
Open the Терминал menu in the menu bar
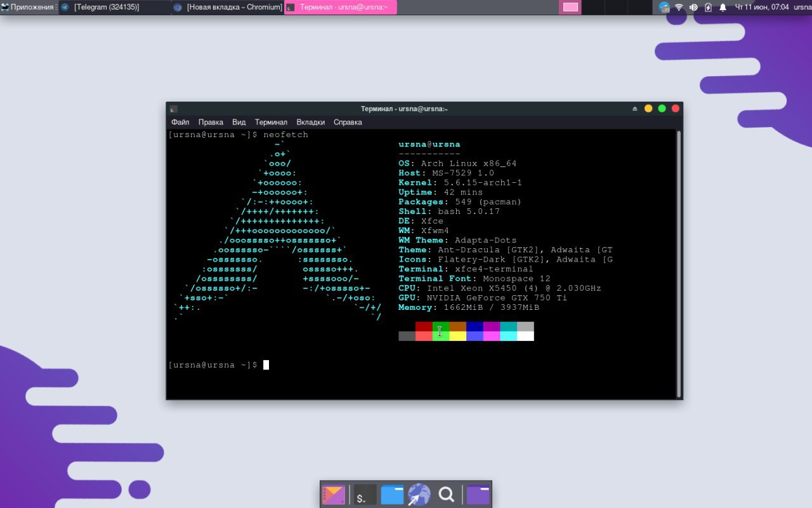pos(271,122)
